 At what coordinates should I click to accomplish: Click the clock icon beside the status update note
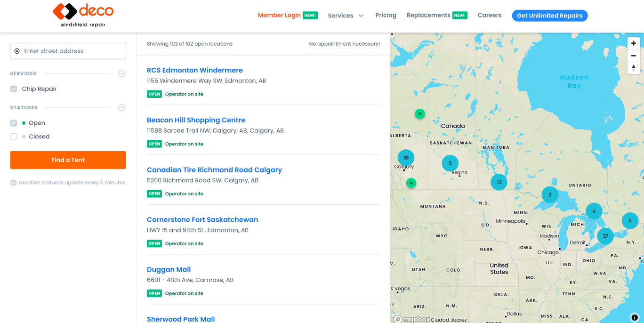(x=14, y=182)
